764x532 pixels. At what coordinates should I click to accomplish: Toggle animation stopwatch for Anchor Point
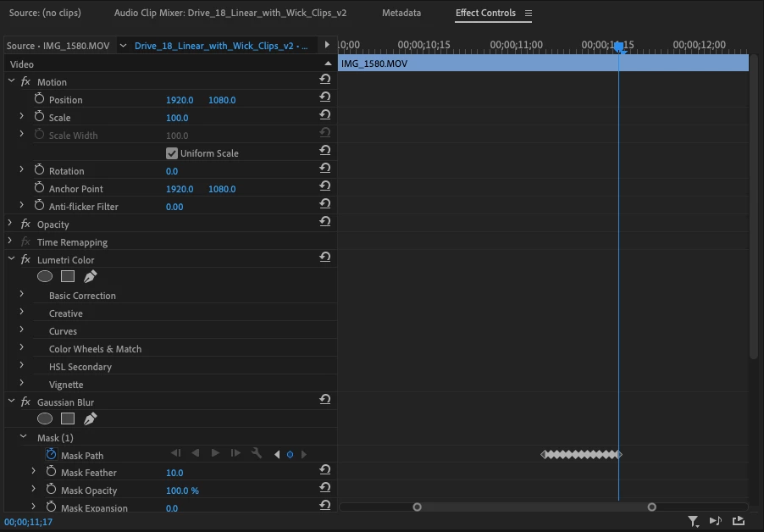(x=40, y=187)
